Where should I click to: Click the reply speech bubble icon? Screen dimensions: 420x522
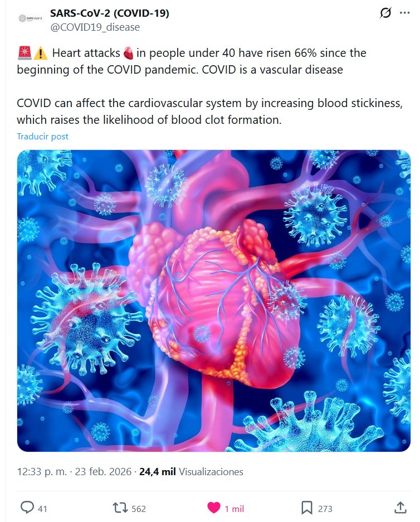27,507
